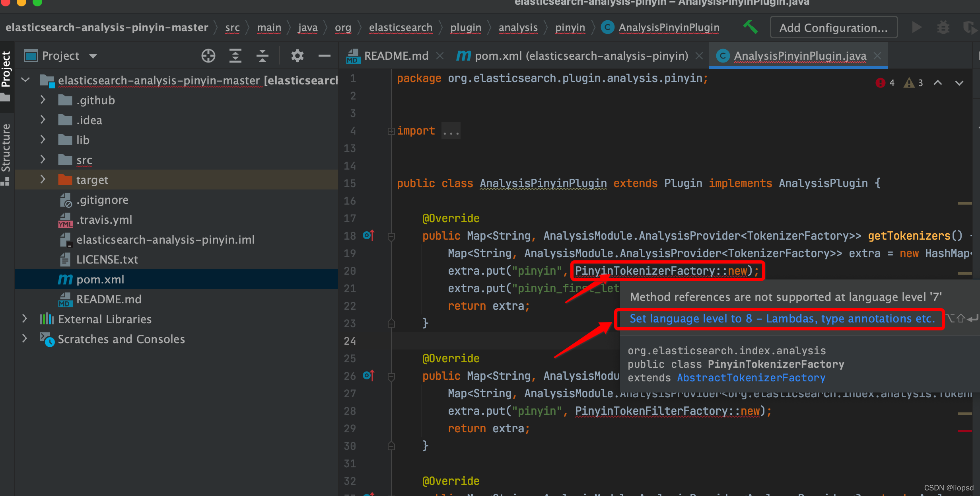Fold the getTokenizers method at line 18
This screenshot has height=496, width=980.
pyautogui.click(x=391, y=236)
